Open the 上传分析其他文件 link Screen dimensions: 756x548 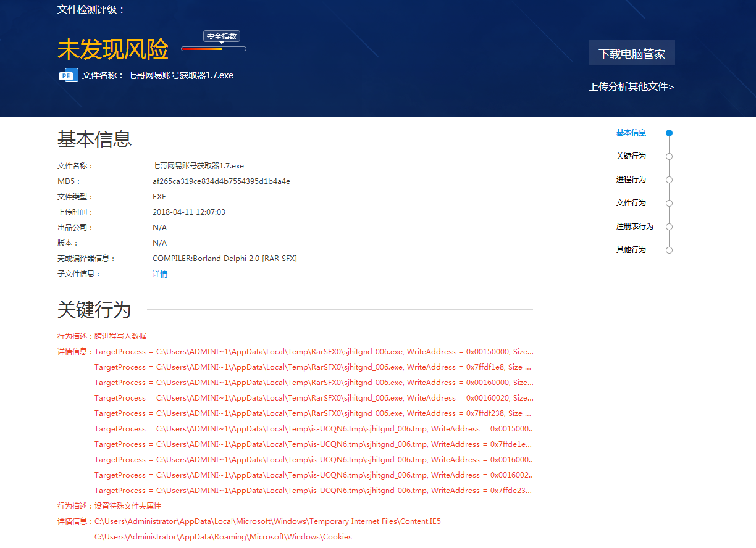tap(631, 87)
